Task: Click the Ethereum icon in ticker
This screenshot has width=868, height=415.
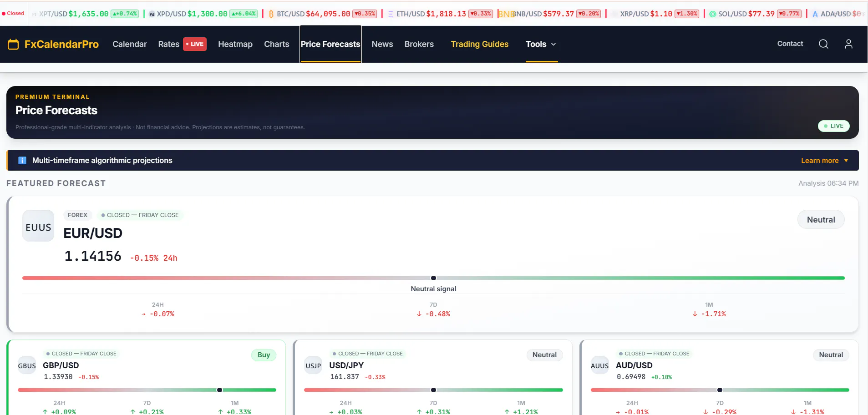Action: point(391,14)
